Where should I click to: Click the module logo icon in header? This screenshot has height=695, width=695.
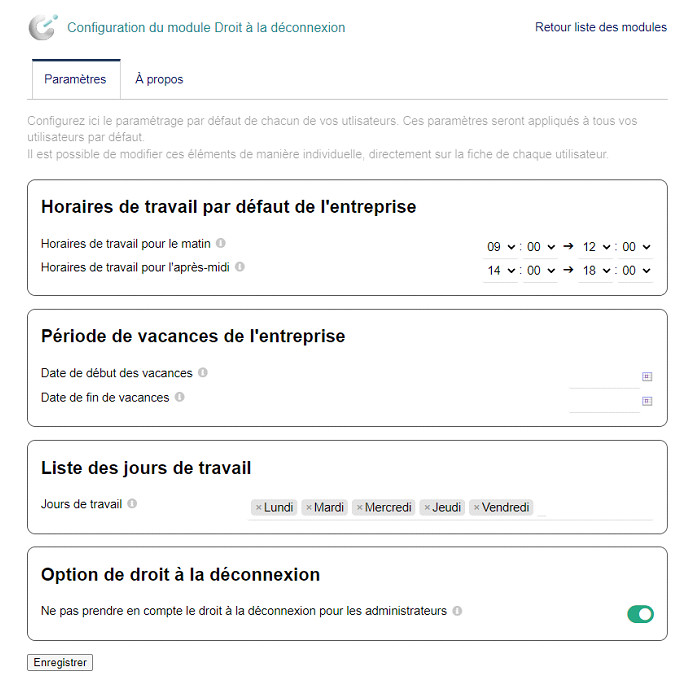(43, 28)
